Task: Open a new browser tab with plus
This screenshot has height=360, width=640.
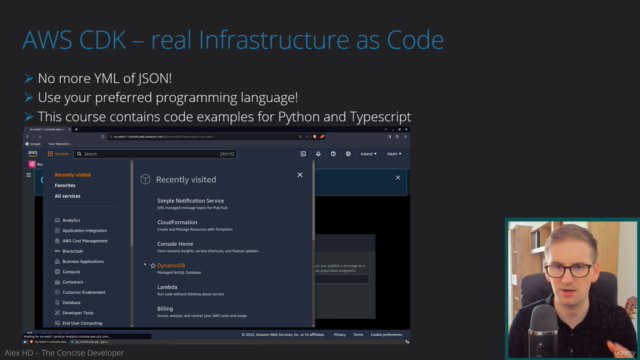Action: (76, 129)
